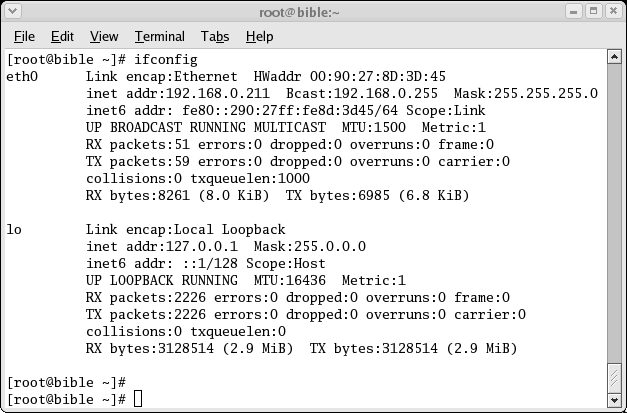Image resolution: width=627 pixels, height=413 pixels.
Task: Open the File menu
Action: pyautogui.click(x=24, y=36)
